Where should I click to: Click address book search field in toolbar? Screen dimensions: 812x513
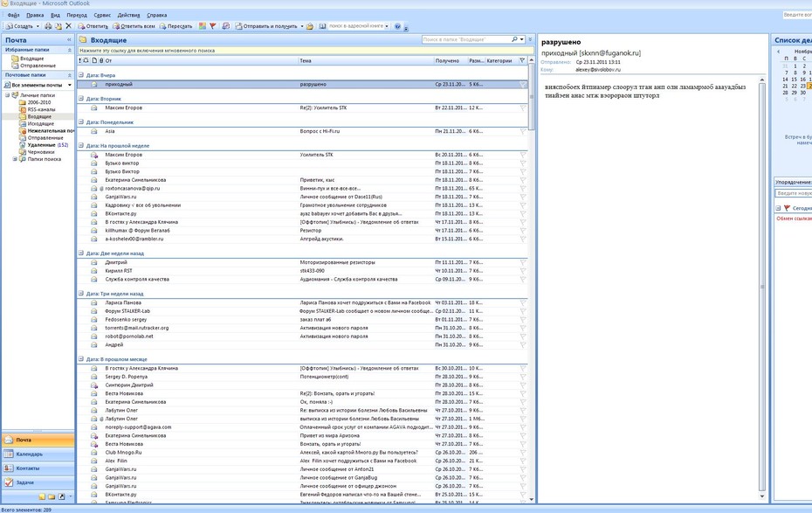[358, 26]
